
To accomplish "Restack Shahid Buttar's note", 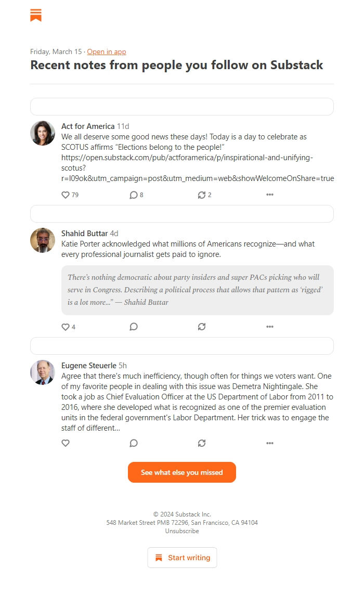I will click(202, 327).
